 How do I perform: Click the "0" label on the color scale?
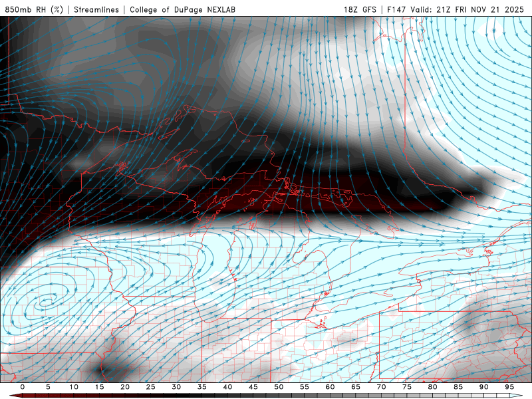pyautogui.click(x=23, y=387)
